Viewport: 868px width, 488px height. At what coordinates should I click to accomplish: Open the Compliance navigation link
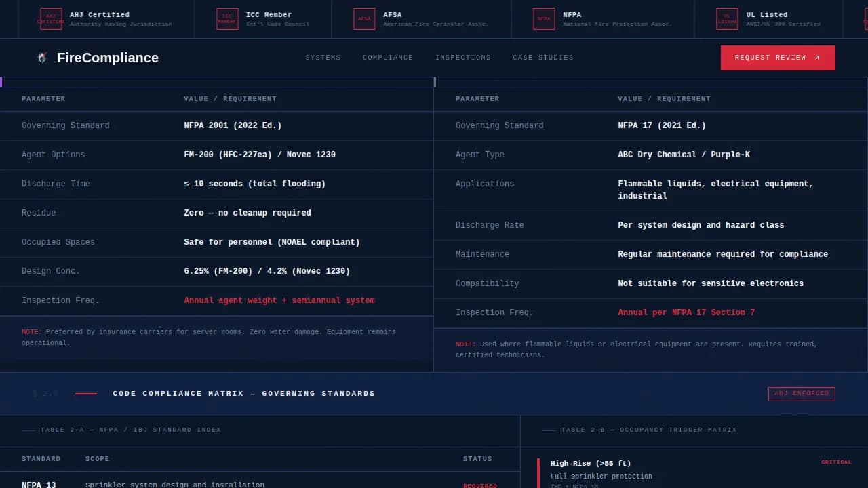click(388, 58)
